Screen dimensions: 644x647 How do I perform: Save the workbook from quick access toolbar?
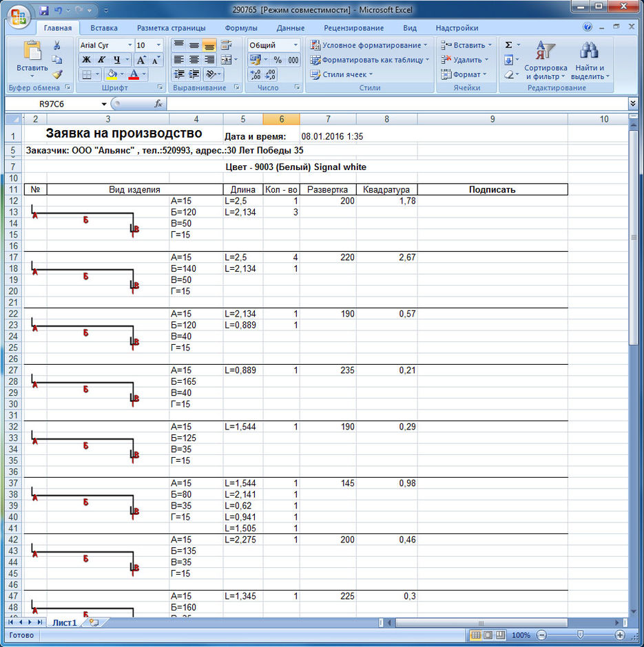44,11
